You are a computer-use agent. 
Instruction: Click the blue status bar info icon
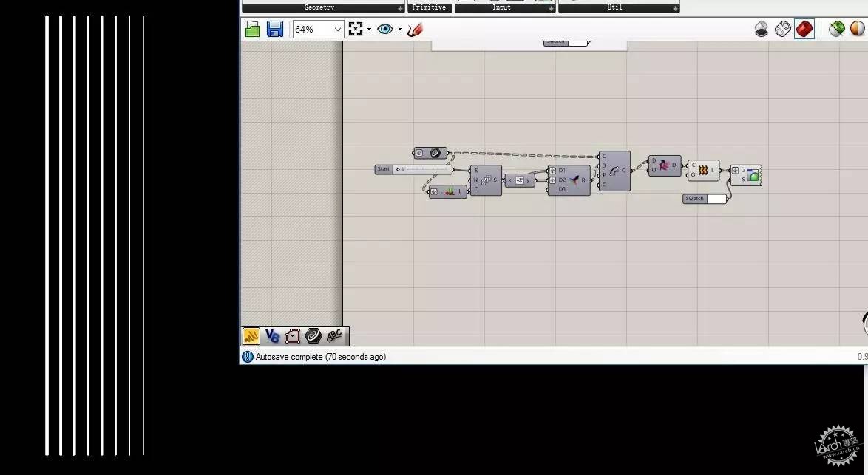pyautogui.click(x=248, y=357)
